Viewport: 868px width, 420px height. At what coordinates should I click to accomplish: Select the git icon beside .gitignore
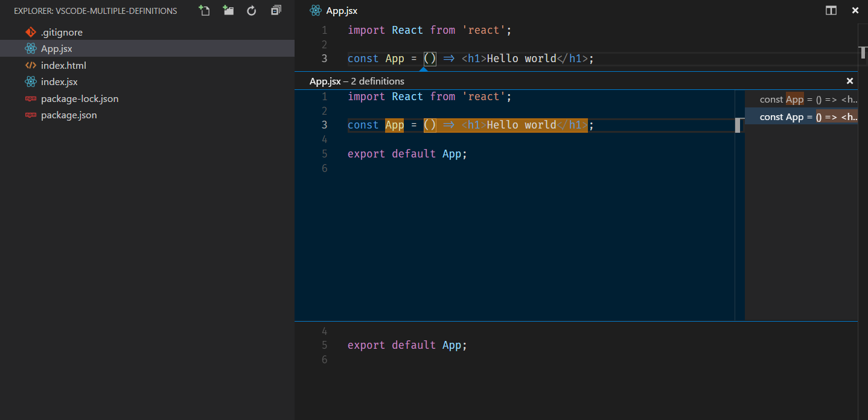32,32
